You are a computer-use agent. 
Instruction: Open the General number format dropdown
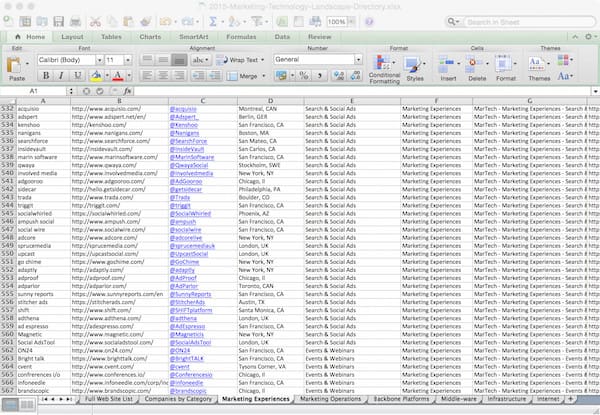point(358,60)
